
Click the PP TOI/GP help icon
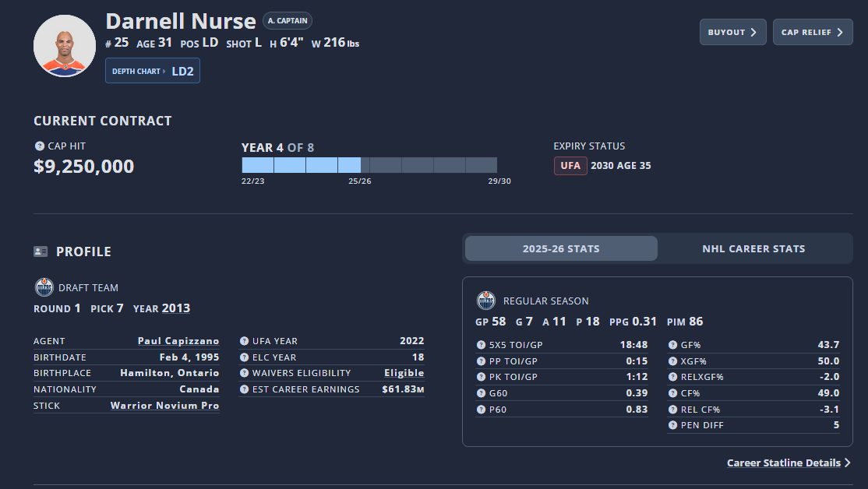point(481,361)
